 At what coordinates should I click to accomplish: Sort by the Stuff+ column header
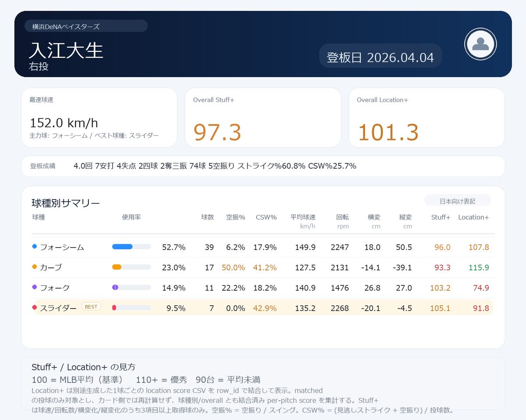(440, 217)
